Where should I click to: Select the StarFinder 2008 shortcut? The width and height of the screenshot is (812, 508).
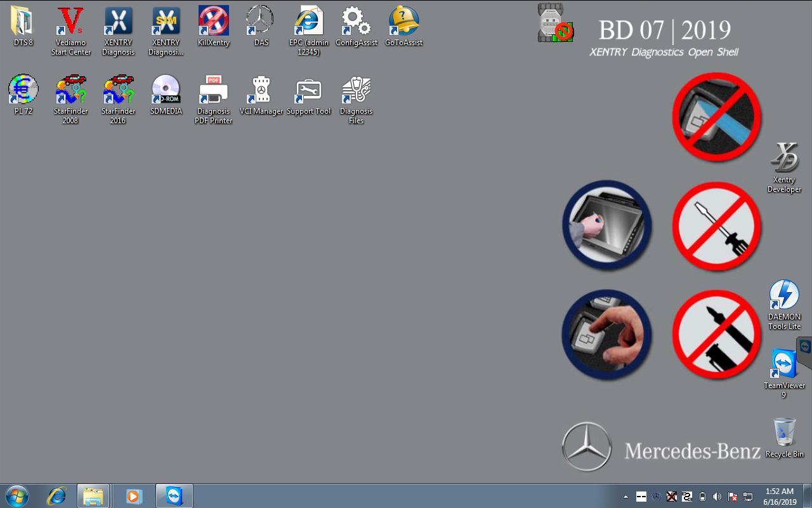pyautogui.click(x=70, y=99)
